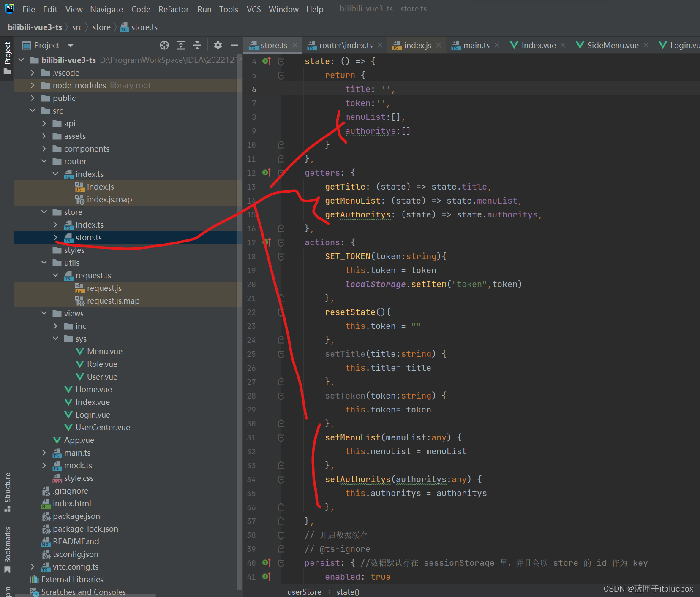
Task: Click the gutter override marker on line 12
Action: coord(266,172)
